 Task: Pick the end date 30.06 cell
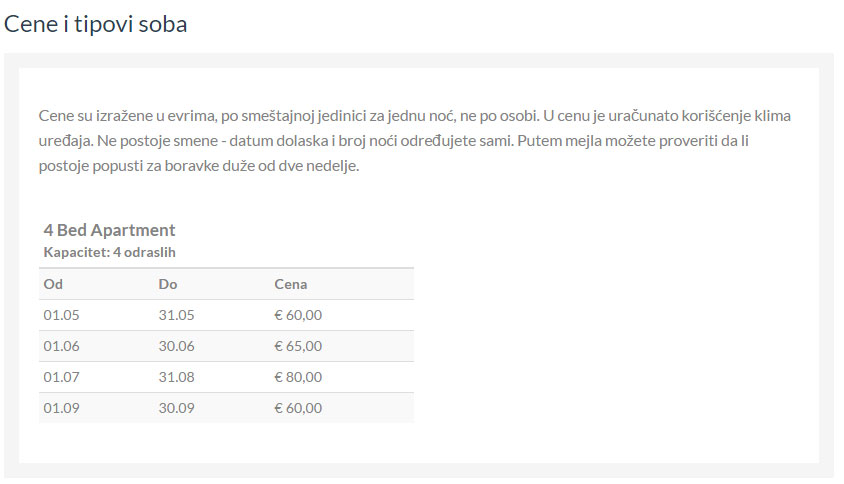(176, 346)
